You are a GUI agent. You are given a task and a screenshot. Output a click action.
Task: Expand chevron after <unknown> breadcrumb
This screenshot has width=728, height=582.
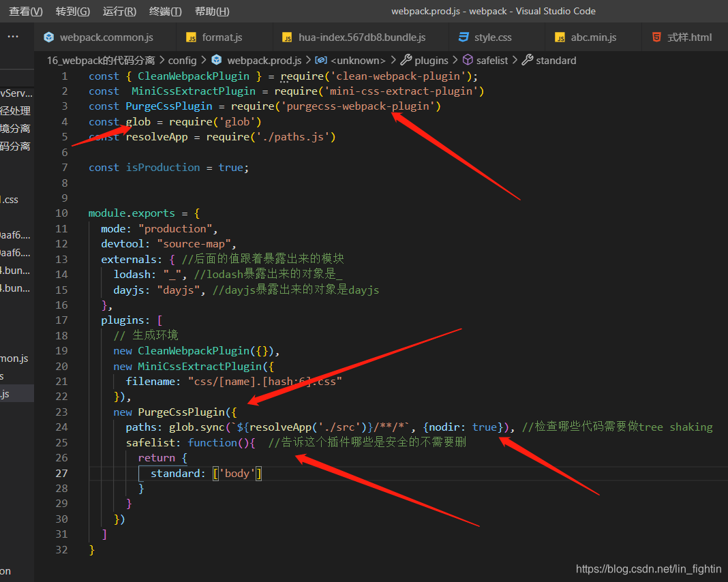tap(393, 61)
